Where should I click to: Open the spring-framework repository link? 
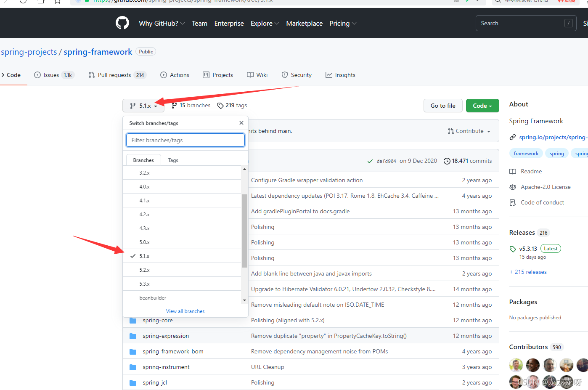[x=98, y=52]
